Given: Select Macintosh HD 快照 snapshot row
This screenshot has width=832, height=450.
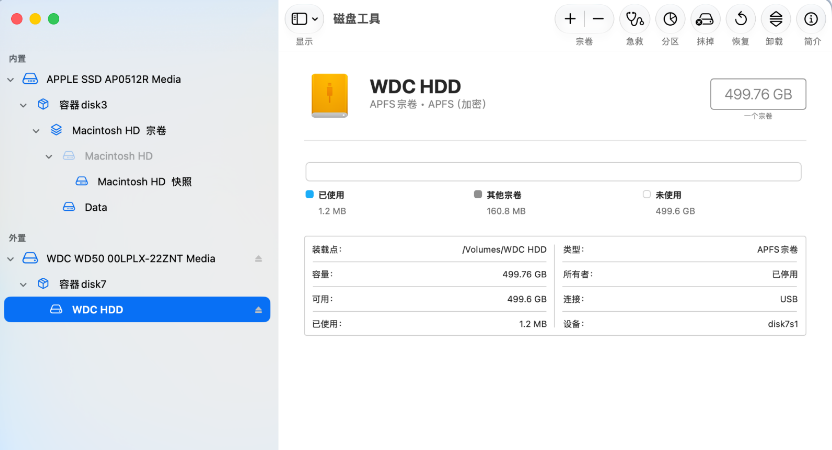Looking at the screenshot, I should tap(137, 181).
